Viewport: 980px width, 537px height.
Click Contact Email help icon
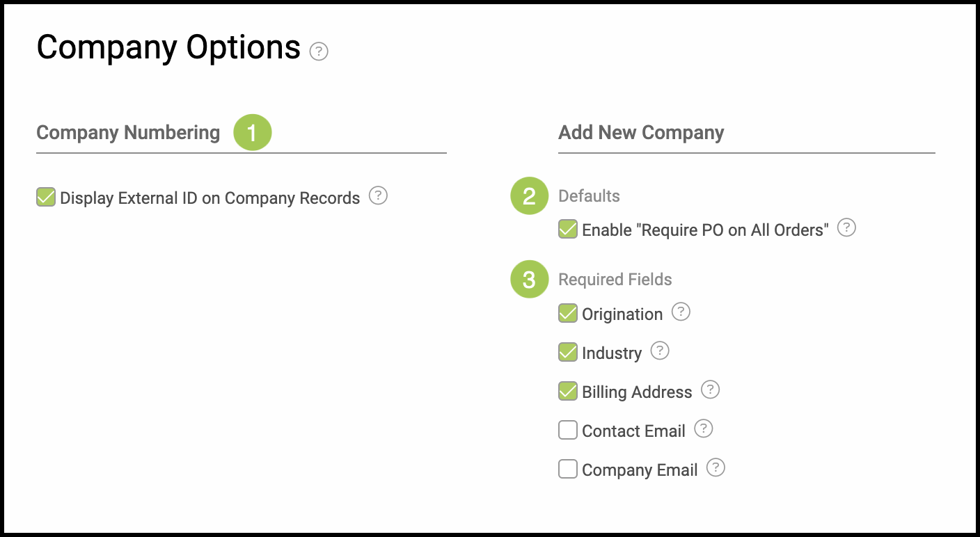pos(704,428)
